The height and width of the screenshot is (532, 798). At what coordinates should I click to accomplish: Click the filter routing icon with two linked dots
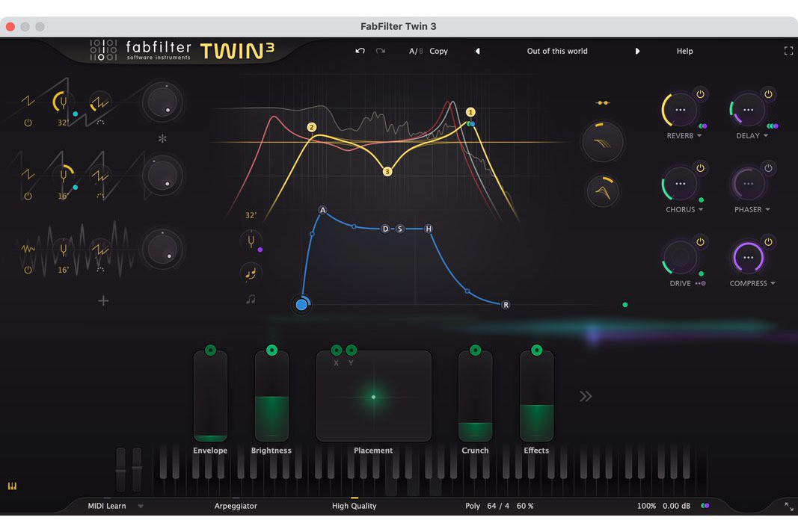(x=603, y=102)
